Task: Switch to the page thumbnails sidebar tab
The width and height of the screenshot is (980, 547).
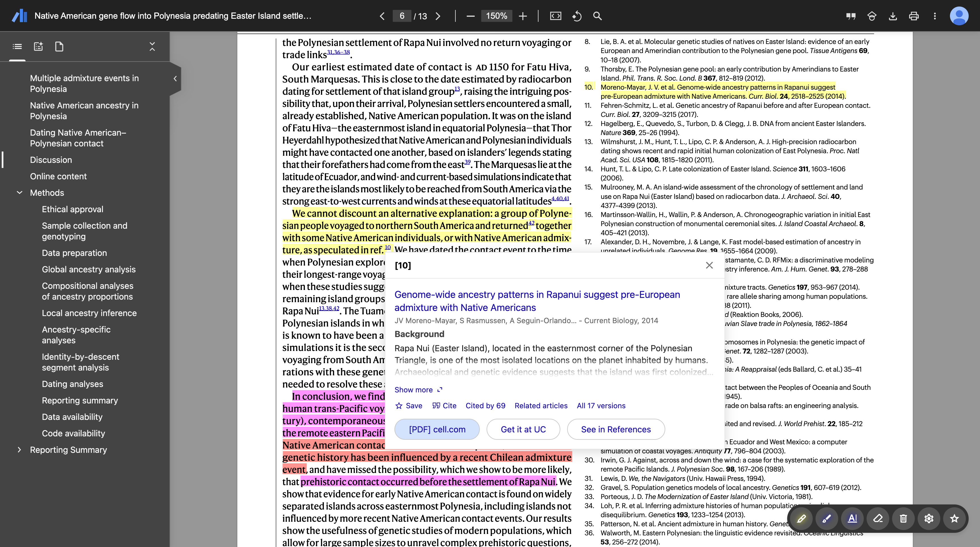Action: pyautogui.click(x=59, y=47)
